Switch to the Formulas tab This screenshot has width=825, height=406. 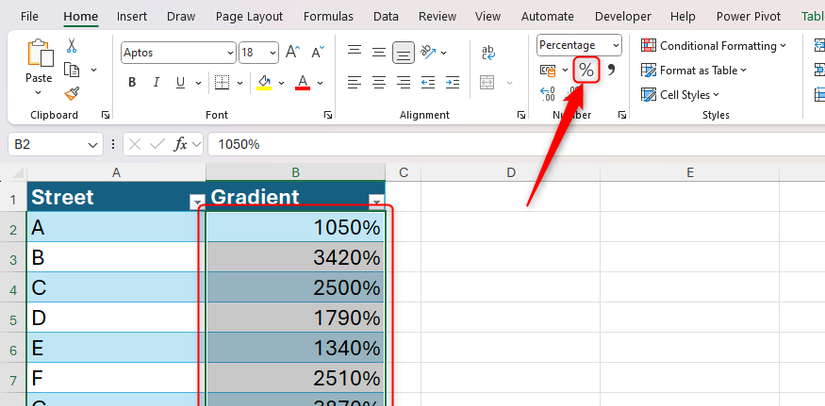pos(328,16)
